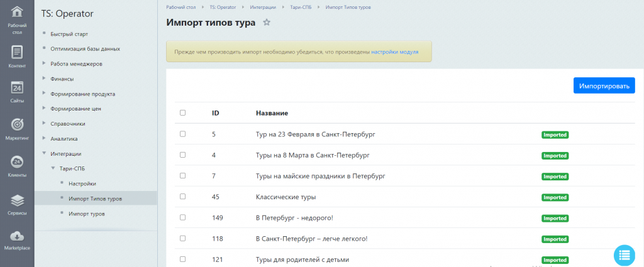Open the Контент section icon
This screenshot has height=267, width=644.
coord(17,52)
